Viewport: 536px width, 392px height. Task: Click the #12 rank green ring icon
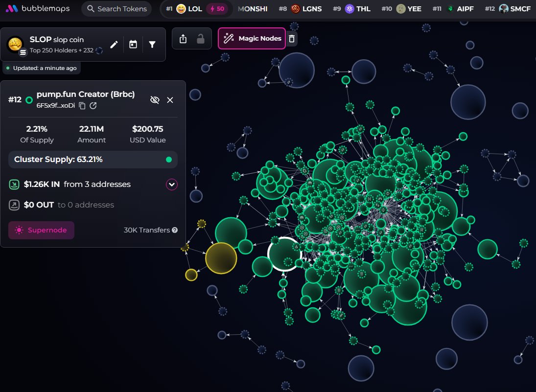29,100
